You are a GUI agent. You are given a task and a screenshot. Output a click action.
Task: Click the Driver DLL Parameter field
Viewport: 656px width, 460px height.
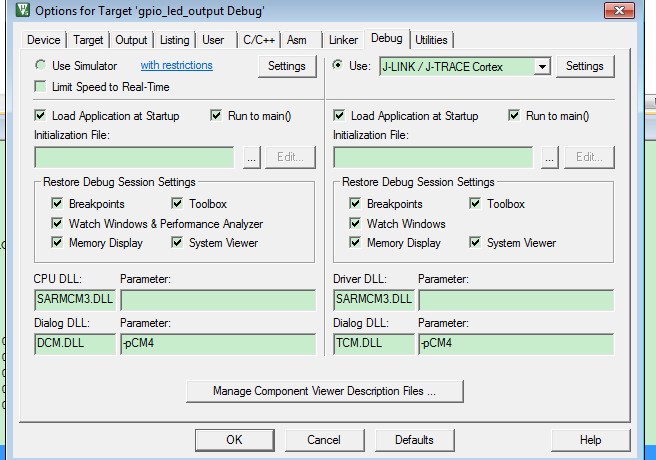click(x=516, y=300)
